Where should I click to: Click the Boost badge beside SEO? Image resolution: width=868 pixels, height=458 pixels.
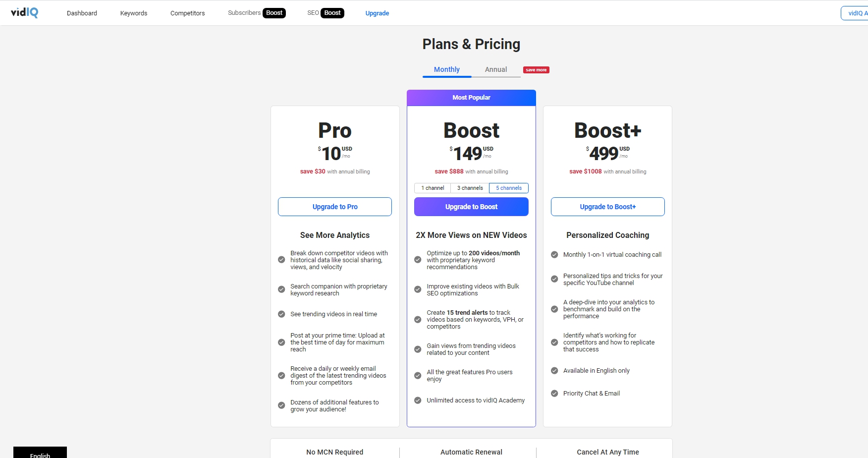pyautogui.click(x=332, y=13)
